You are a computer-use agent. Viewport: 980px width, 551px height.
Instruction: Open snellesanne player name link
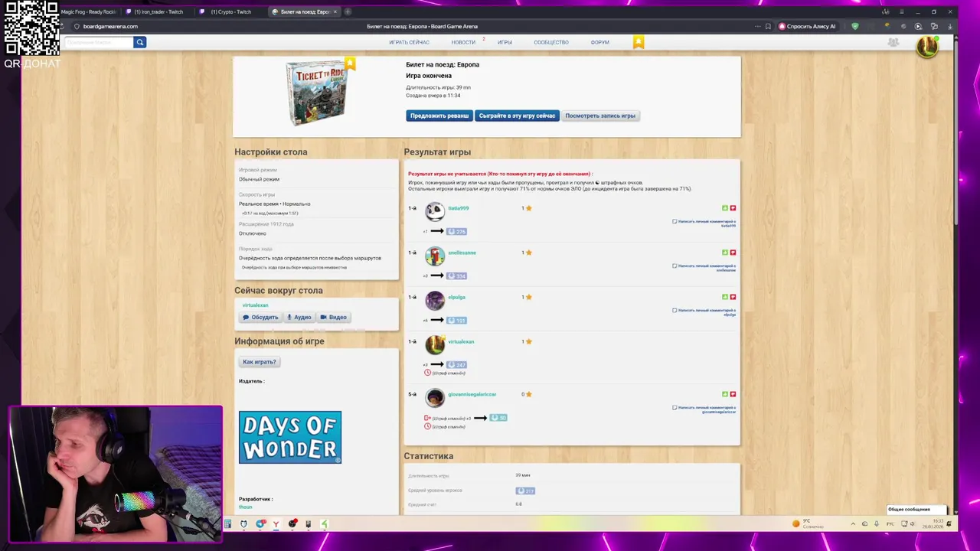pos(462,253)
